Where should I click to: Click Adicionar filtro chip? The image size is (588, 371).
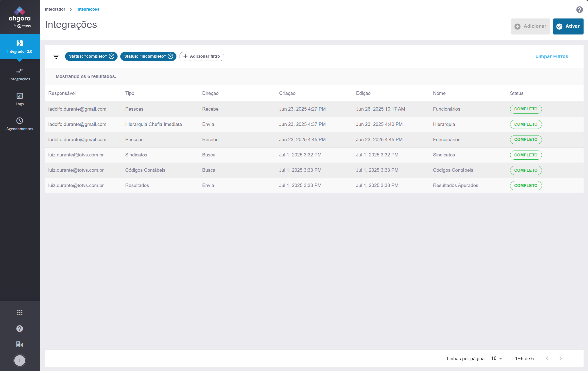202,56
